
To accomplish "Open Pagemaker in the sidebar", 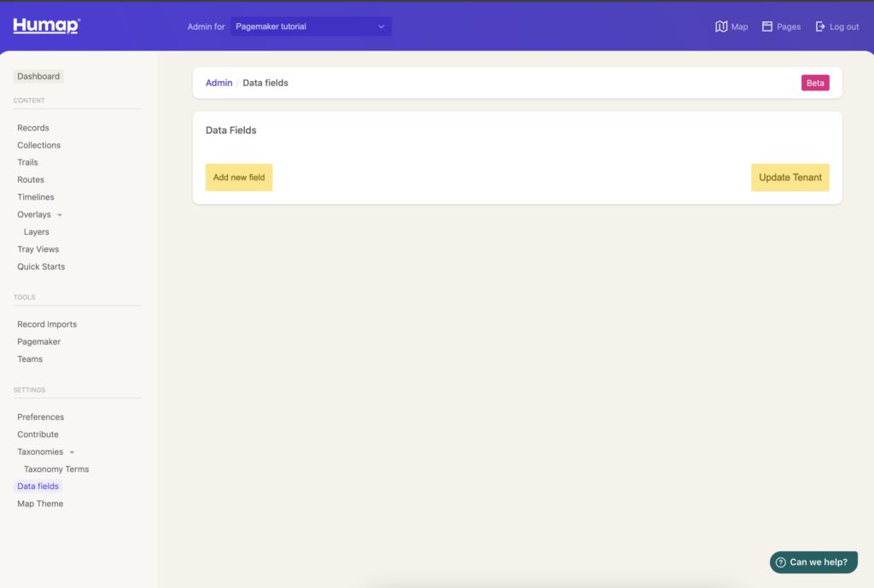I will click(38, 341).
